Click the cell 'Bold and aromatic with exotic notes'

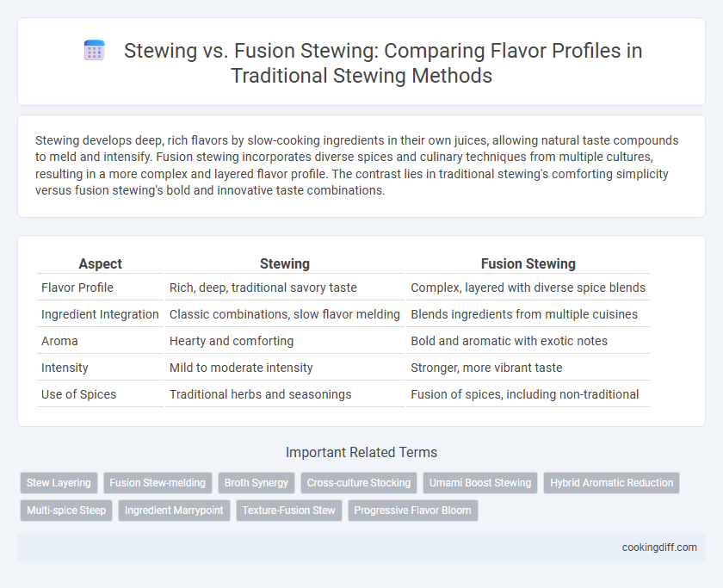pyautogui.click(x=528, y=341)
